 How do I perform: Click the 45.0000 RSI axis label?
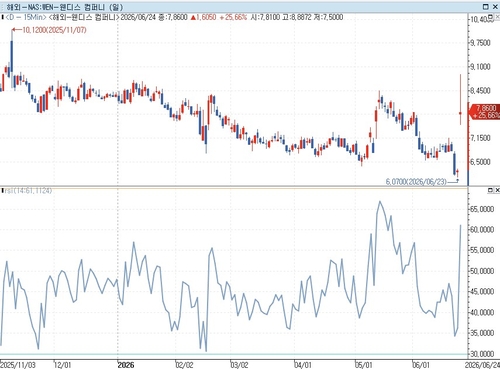point(482,292)
